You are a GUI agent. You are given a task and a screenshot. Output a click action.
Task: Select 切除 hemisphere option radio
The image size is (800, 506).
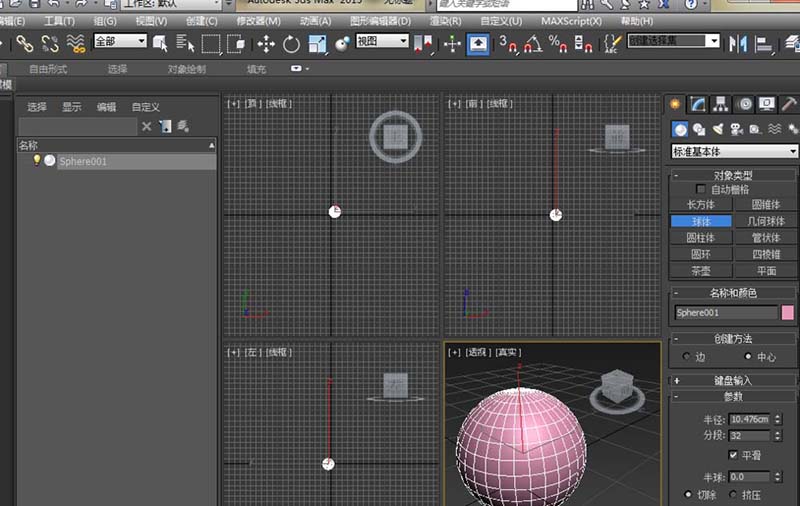688,494
